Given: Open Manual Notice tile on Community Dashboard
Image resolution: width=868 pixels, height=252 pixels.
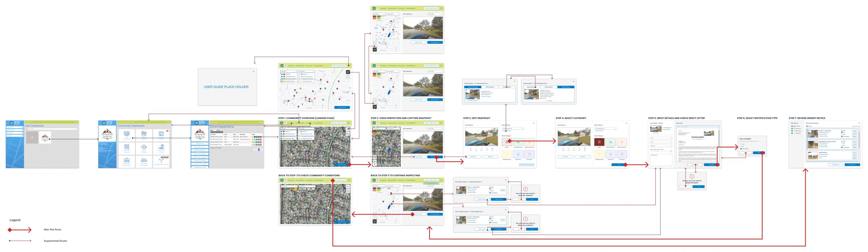Looking at the screenshot, I should pos(144,135).
